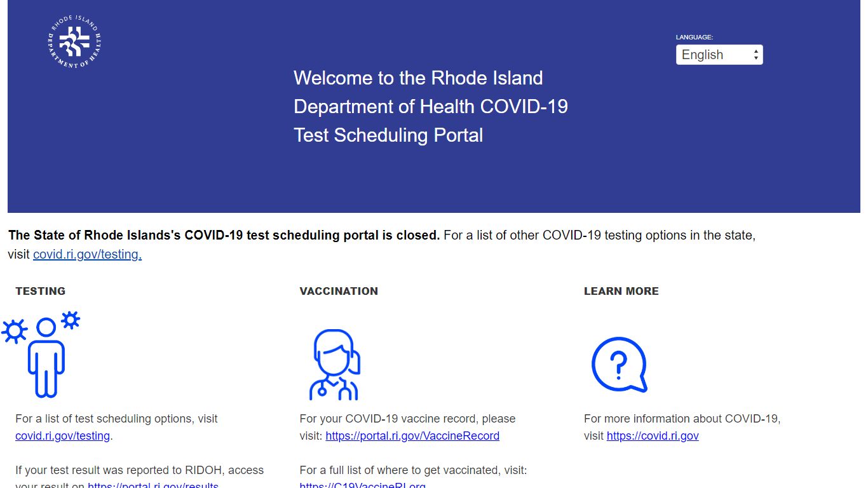Viewport: 868px width, 488px height.
Task: Select the TESTING section heading
Action: click(41, 291)
